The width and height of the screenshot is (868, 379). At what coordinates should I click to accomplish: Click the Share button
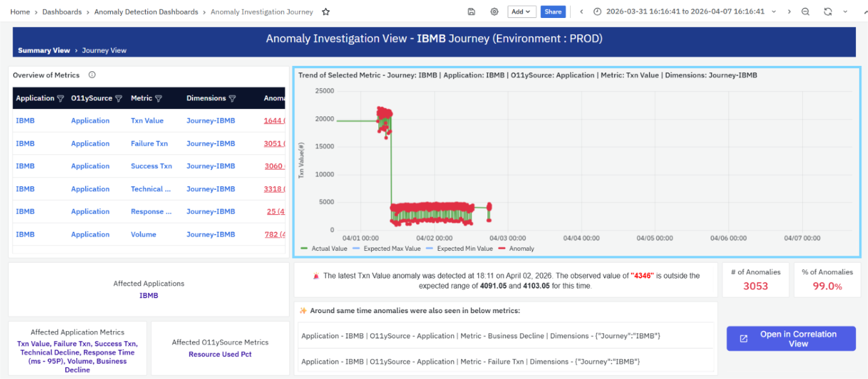tap(553, 12)
